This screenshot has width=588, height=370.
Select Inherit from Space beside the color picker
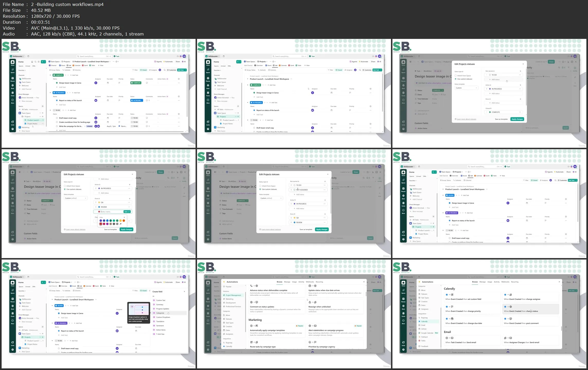72,186
